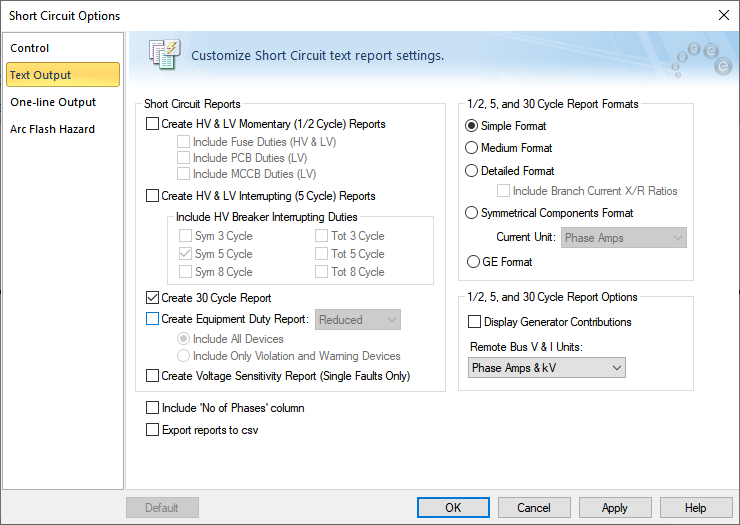Go to the Arc Flash Hazard page
This screenshot has height=525, width=740.
(52, 129)
